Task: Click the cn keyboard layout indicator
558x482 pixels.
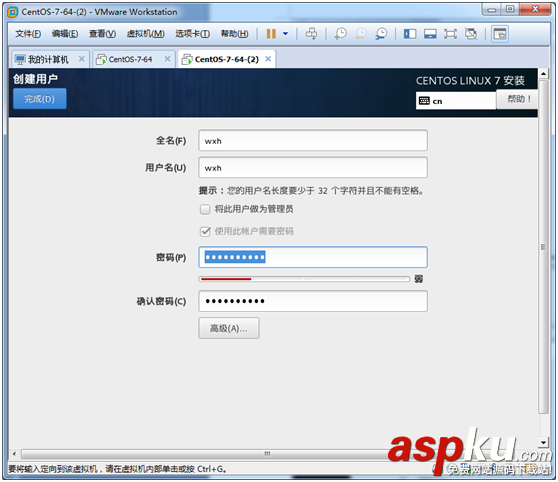Action: pos(456,101)
